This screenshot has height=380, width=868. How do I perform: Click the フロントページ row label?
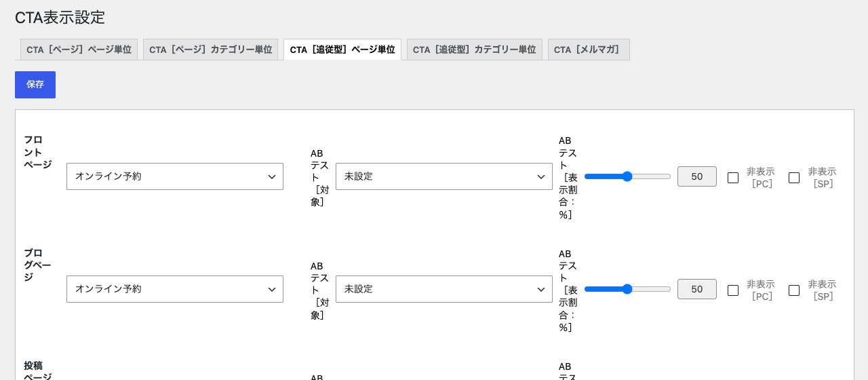(38, 152)
